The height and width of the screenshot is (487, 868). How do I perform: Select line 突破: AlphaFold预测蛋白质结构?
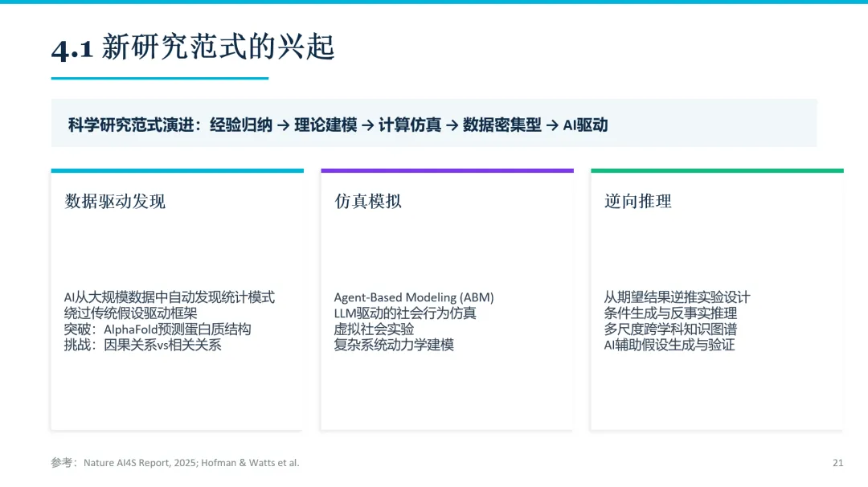(158, 329)
